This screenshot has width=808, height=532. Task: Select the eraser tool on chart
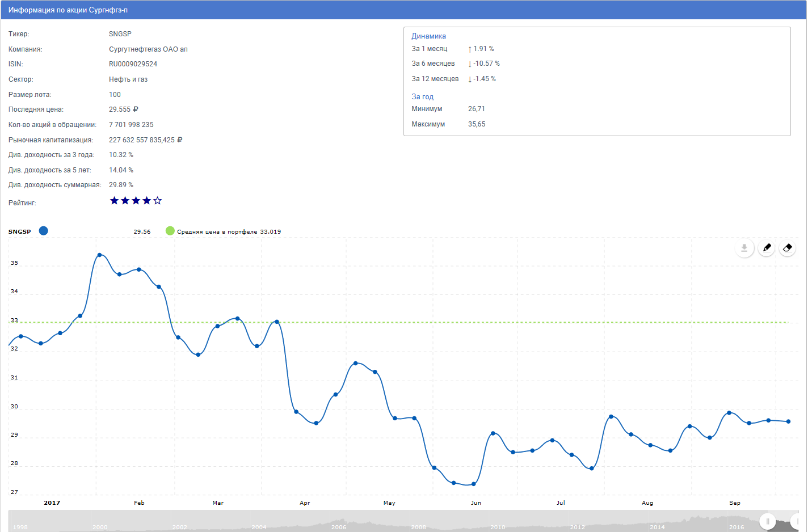787,248
